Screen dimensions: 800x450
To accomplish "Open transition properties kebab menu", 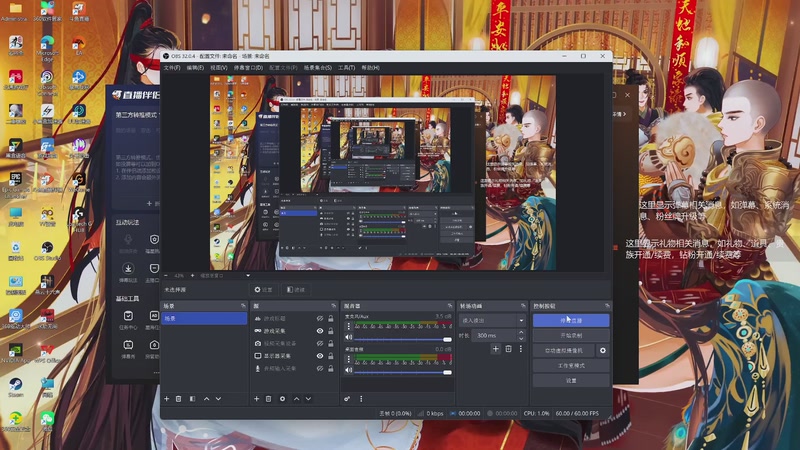I will click(x=520, y=349).
